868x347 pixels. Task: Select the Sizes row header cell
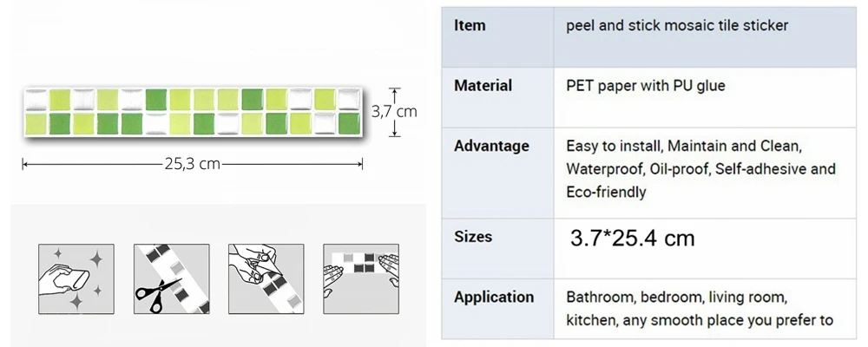tap(497, 248)
